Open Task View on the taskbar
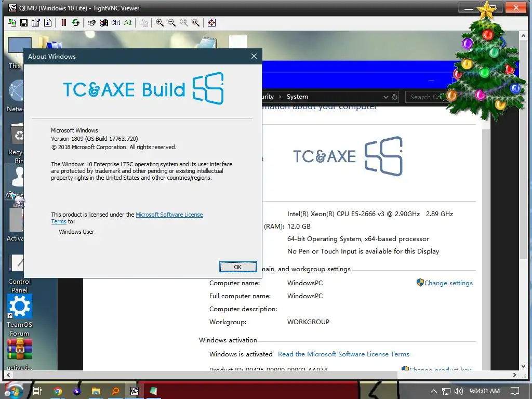Screen dimensions: 532x399 click(x=37, y=391)
